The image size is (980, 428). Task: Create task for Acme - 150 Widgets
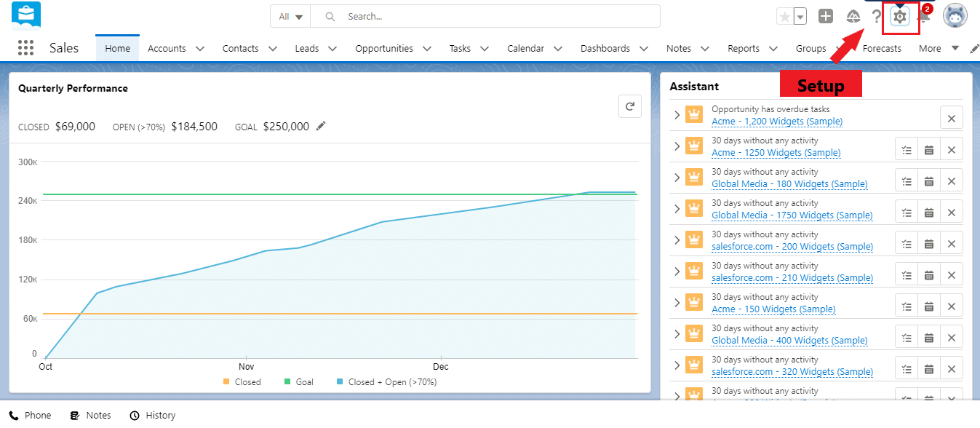click(906, 305)
